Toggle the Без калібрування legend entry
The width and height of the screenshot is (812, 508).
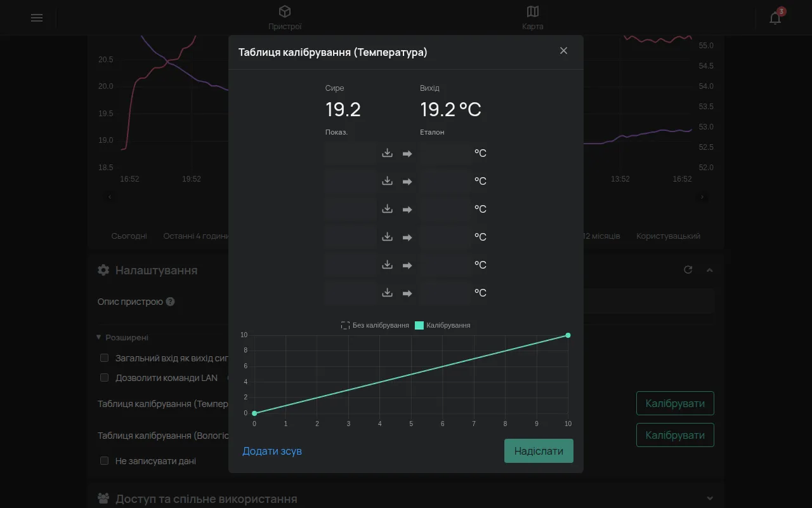pyautogui.click(x=375, y=325)
